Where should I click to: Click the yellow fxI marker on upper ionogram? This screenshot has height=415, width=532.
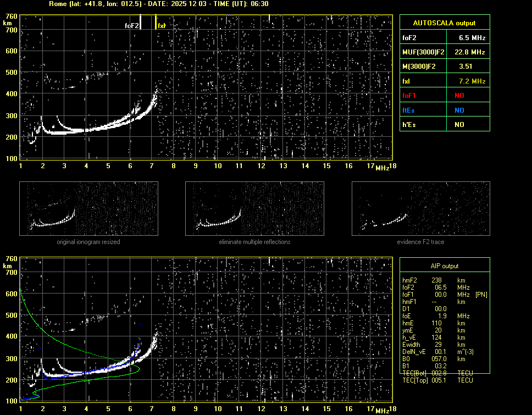[x=156, y=22]
